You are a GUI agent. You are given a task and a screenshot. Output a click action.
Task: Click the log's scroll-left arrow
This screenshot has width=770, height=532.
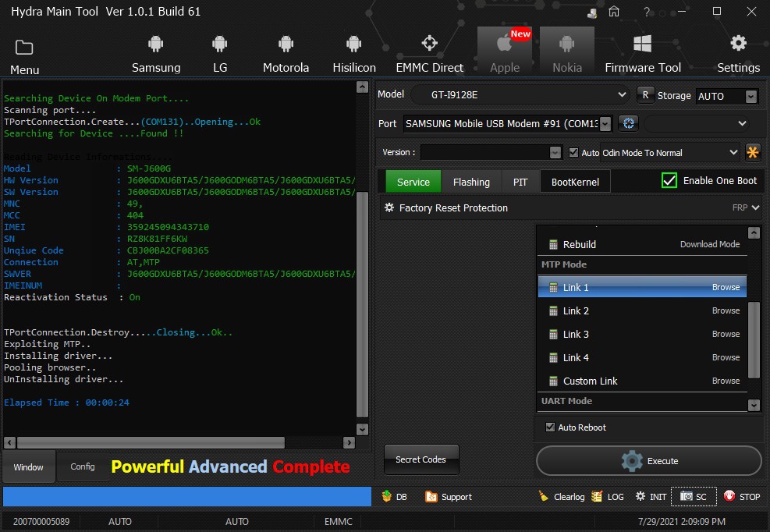(x=9, y=442)
